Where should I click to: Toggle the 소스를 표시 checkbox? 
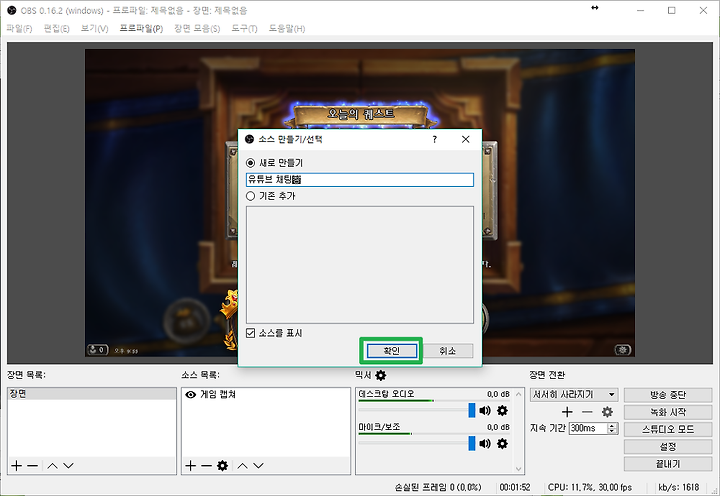(251, 333)
